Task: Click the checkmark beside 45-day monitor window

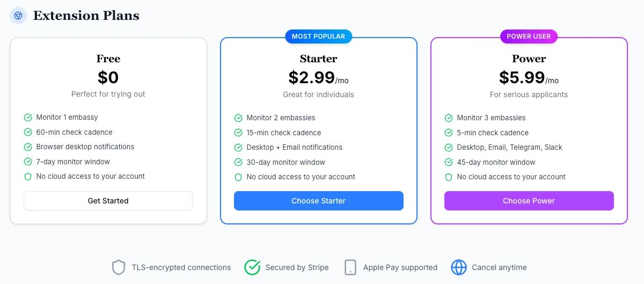Action: point(449,162)
